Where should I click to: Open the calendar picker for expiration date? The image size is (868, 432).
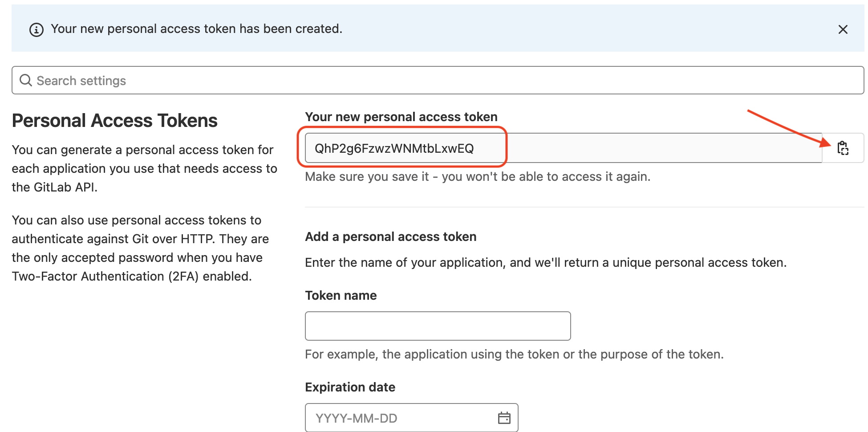504,418
